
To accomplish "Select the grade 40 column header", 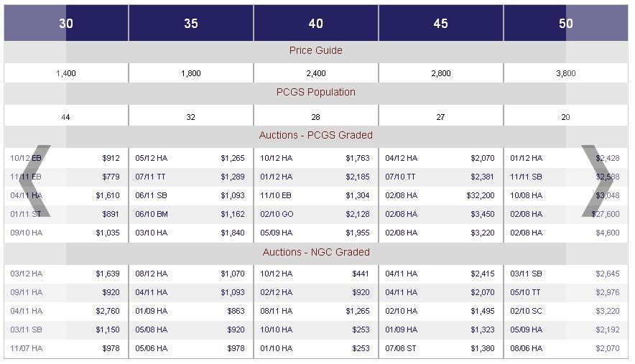I will [316, 24].
